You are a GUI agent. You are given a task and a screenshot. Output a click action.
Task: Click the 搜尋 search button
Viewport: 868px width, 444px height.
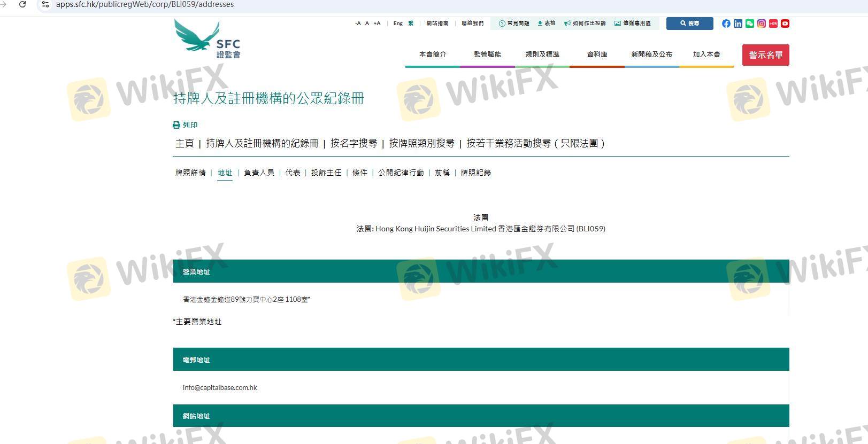pyautogui.click(x=690, y=24)
